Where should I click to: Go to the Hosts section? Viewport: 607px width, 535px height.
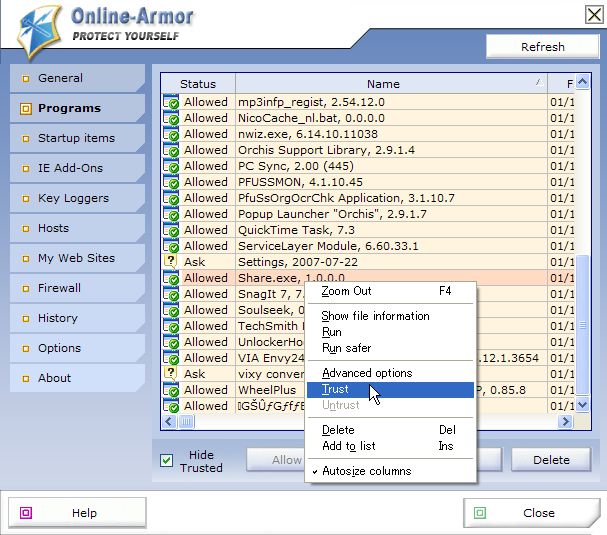pyautogui.click(x=77, y=228)
